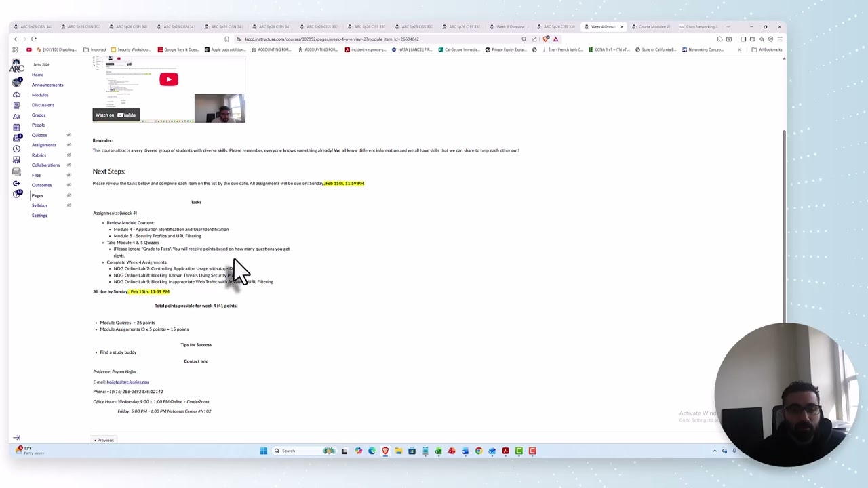Screen dimensions: 868x488
Task: Click the Previous module item button
Action: (x=105, y=440)
